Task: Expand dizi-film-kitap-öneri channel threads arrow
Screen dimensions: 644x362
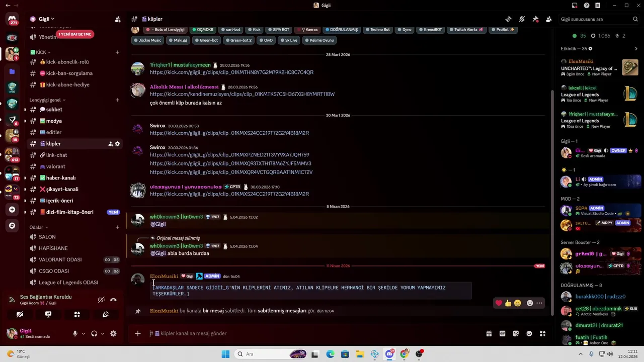Action: [x=25, y=212]
